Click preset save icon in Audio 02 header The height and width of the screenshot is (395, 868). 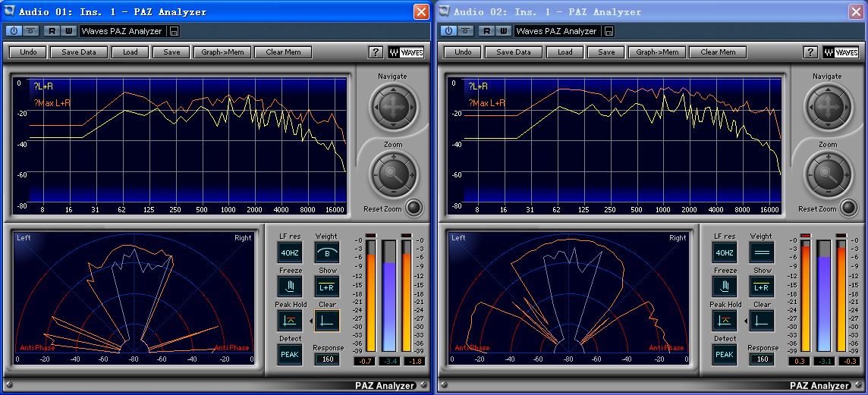[x=609, y=31]
